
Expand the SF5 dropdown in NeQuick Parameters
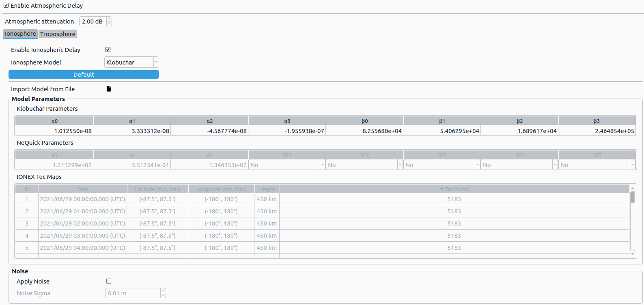point(632,165)
